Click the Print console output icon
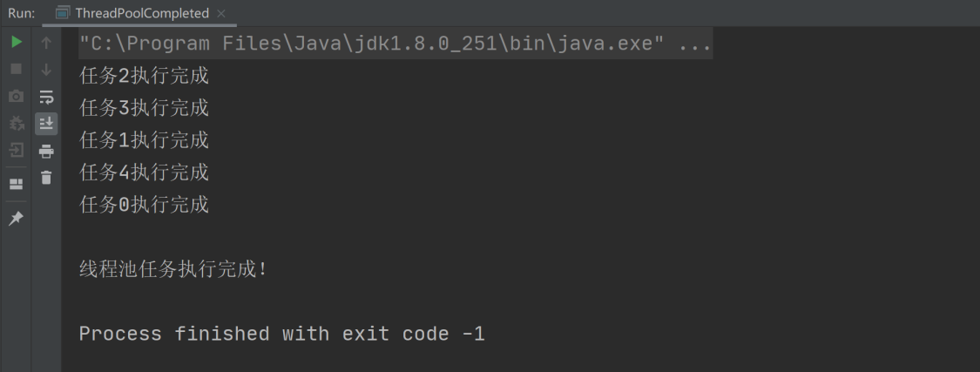The width and height of the screenshot is (980, 372). (46, 151)
